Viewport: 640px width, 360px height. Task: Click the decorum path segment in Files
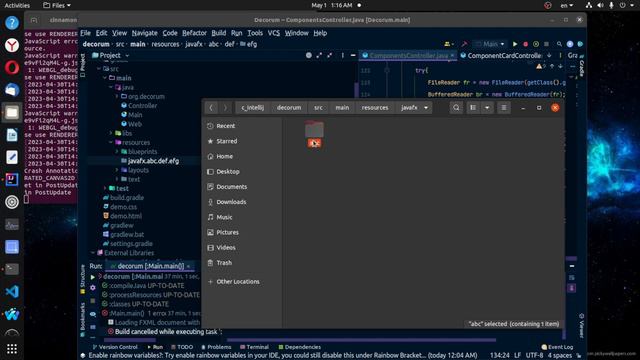289,108
